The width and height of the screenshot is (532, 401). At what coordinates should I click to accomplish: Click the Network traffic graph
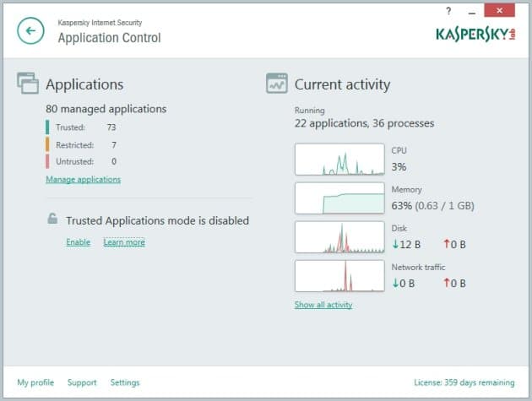339,276
